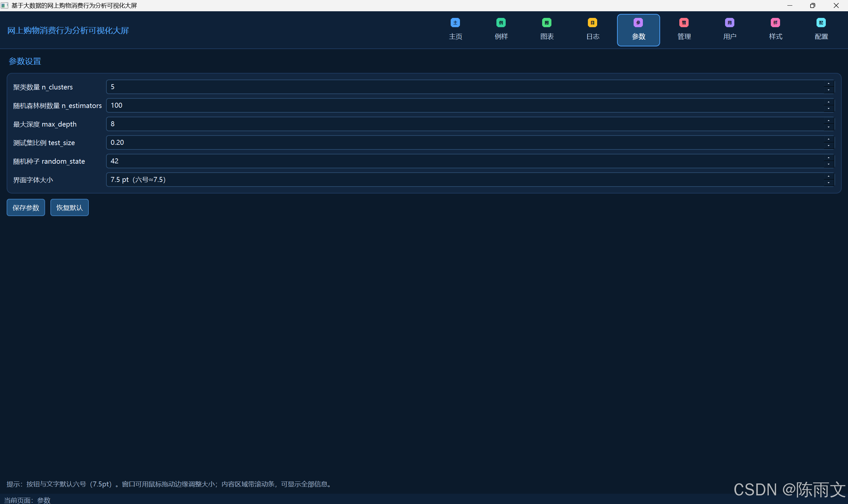Minimize the application window
The width and height of the screenshot is (848, 504).
790,5
